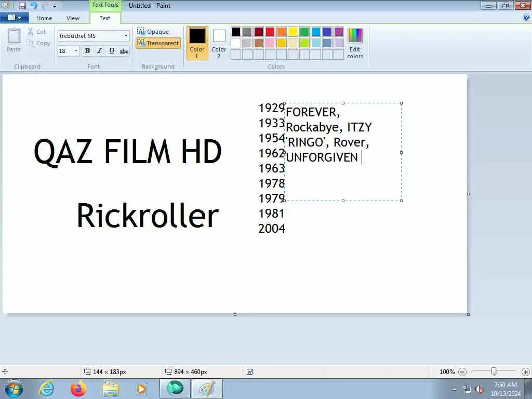Image resolution: width=532 pixels, height=399 pixels.
Task: Select Opaque background option
Action: pyautogui.click(x=153, y=32)
